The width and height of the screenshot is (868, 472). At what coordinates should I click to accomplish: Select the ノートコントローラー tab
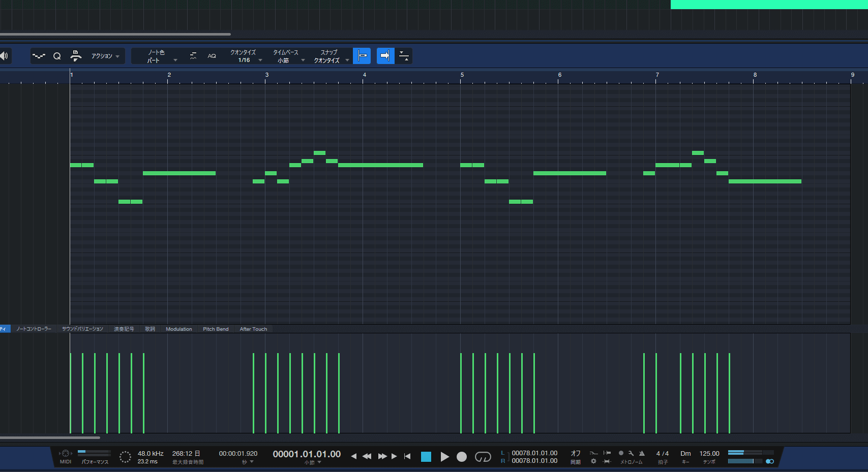34,329
